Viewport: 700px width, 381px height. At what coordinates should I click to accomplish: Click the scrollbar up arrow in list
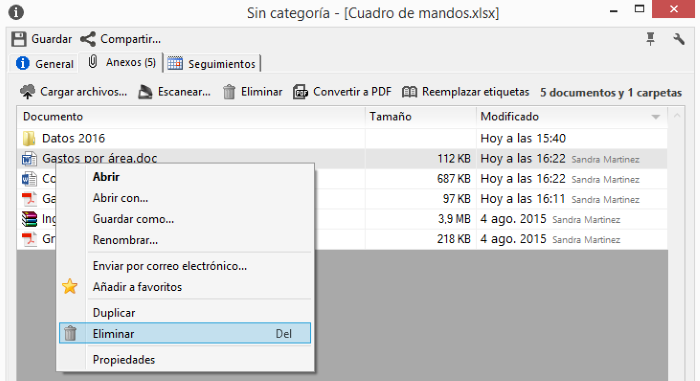tap(677, 116)
